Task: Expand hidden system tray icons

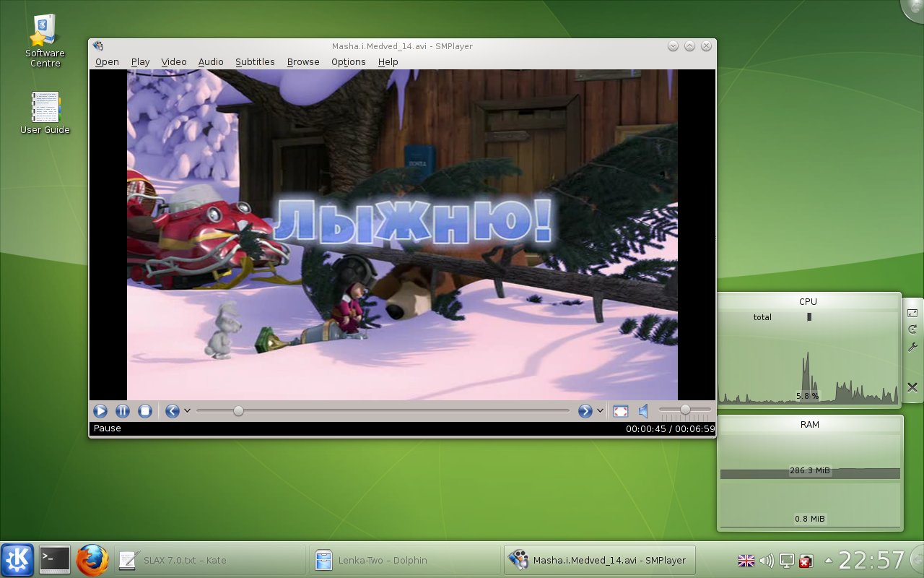Action: (827, 560)
